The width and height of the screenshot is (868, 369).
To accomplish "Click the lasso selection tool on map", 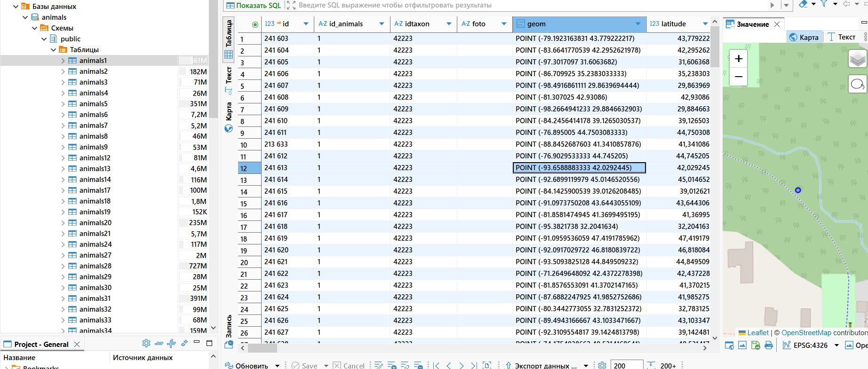I will [857, 85].
